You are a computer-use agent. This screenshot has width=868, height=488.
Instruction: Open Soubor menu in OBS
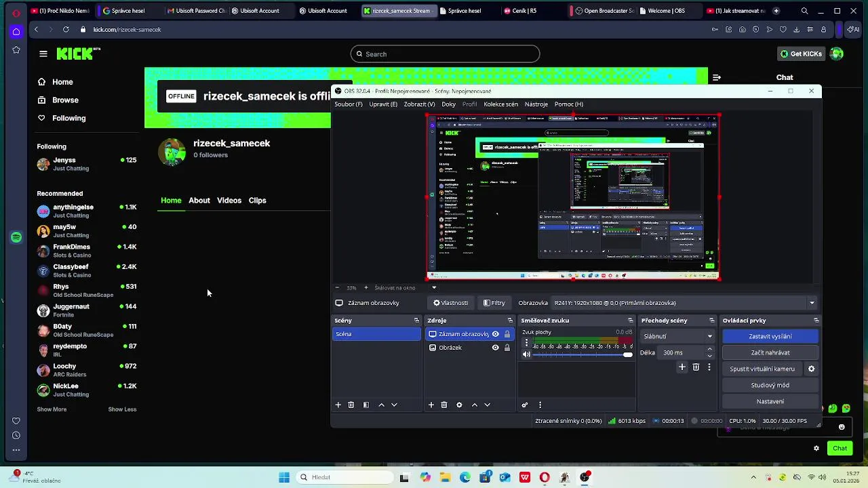[349, 104]
